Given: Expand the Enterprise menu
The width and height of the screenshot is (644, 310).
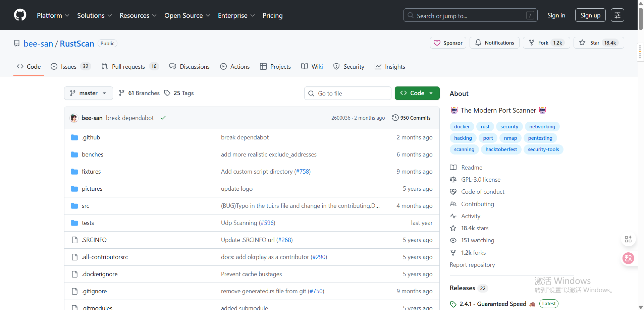Looking at the screenshot, I should click(x=236, y=15).
